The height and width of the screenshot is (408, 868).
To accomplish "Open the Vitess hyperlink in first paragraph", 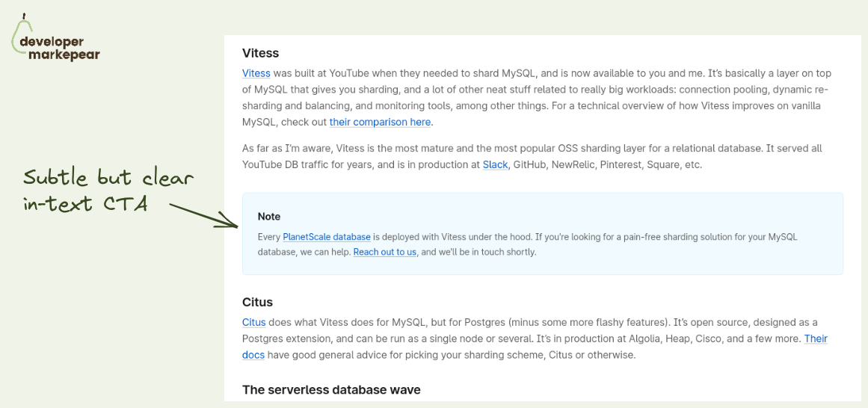I will (x=256, y=73).
